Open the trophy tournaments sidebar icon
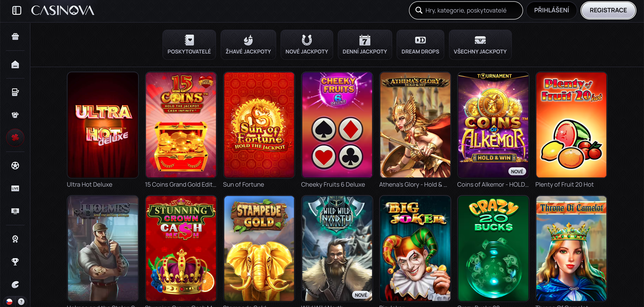The height and width of the screenshot is (307, 644). (15, 262)
